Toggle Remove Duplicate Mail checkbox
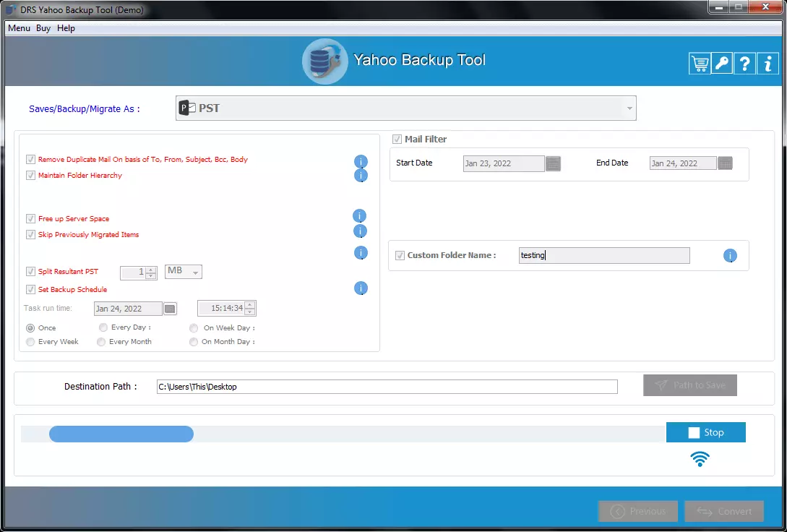Image resolution: width=787 pixels, height=532 pixels. coord(30,160)
